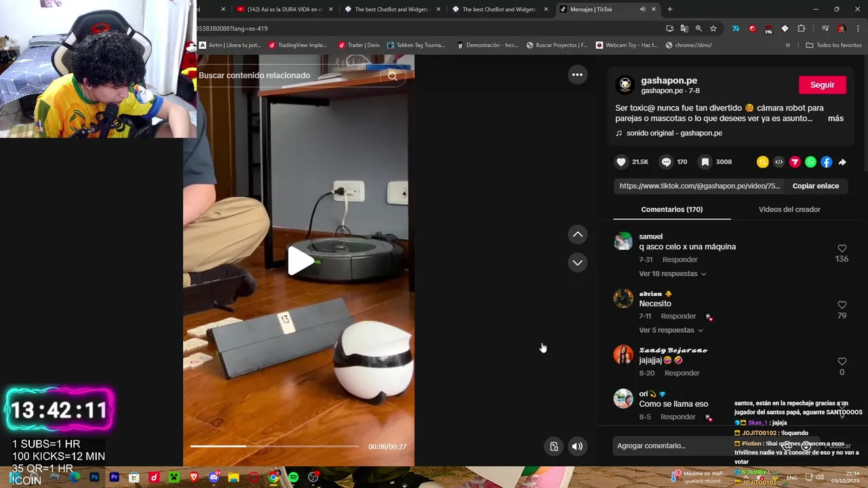The width and height of the screenshot is (868, 488).
Task: Click zoom magnifier icon in address bar
Action: (698, 28)
